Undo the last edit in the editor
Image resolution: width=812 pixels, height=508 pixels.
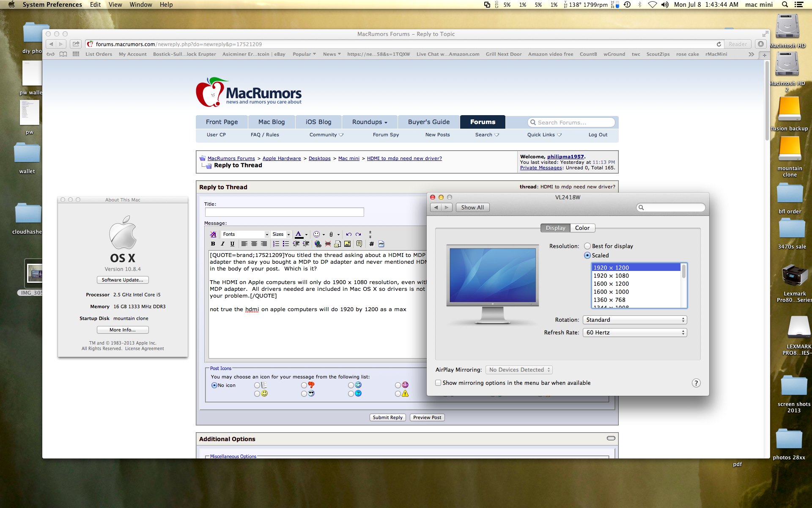[x=348, y=234]
